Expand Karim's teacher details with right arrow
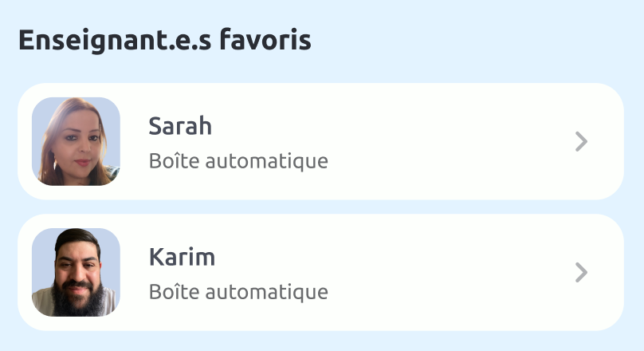Viewport: 644px width, 351px height. coord(581,273)
